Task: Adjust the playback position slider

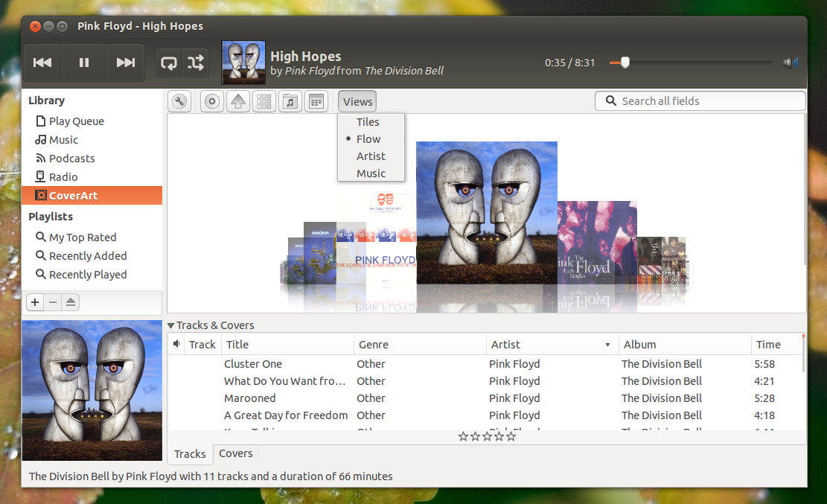Action: coord(691,63)
